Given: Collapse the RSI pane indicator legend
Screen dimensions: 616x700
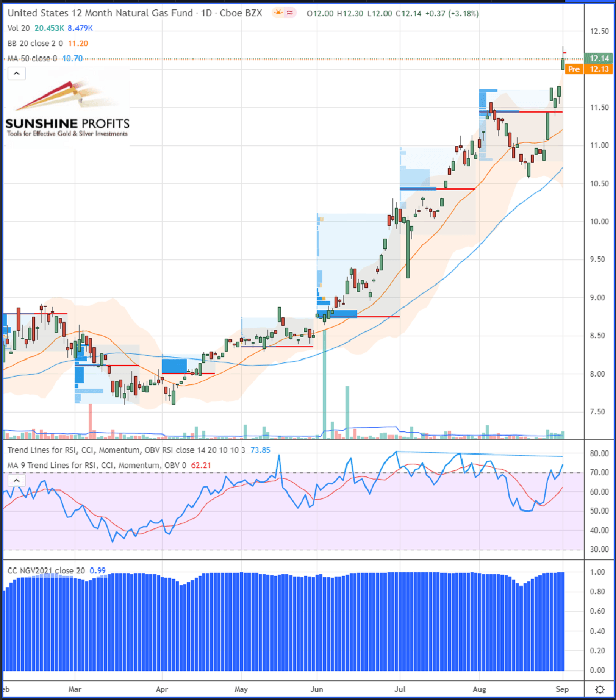Looking at the screenshot, I should tap(16, 481).
